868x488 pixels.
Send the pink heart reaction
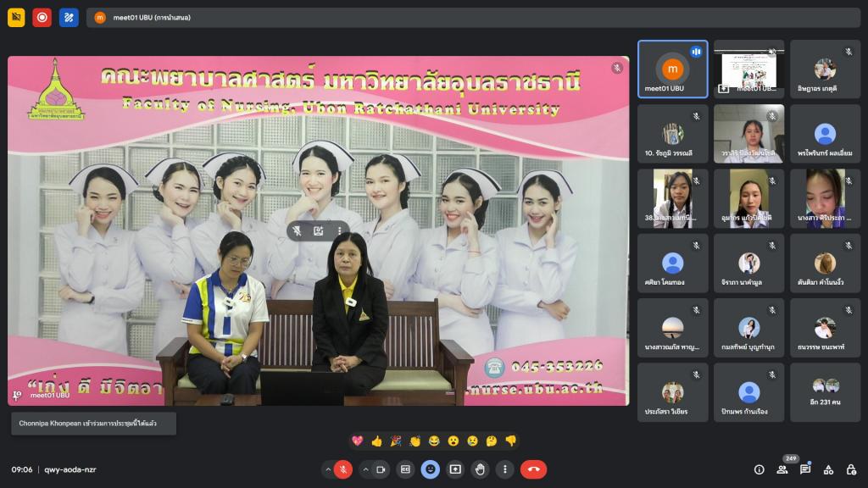click(x=358, y=441)
